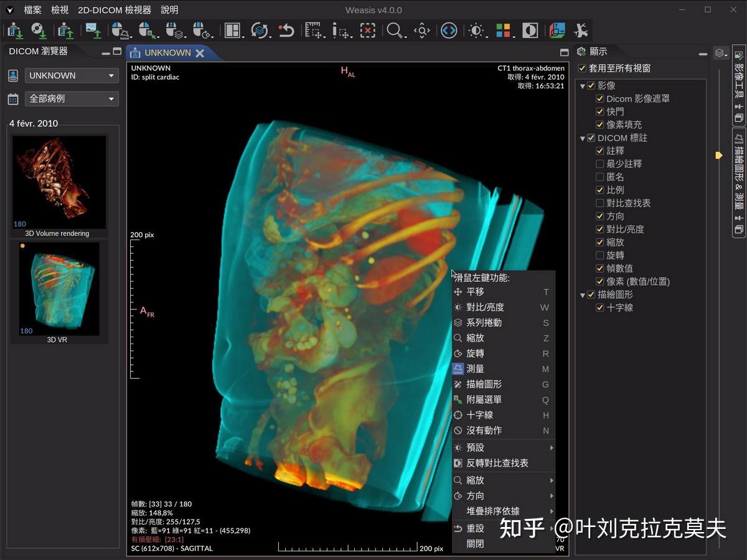Open the 檢視 menu
The image size is (747, 560).
tap(59, 10)
